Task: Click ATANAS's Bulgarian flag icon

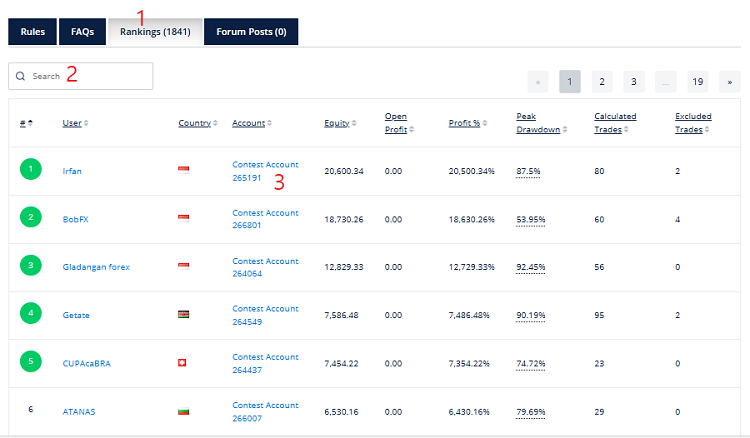Action: coord(183,411)
